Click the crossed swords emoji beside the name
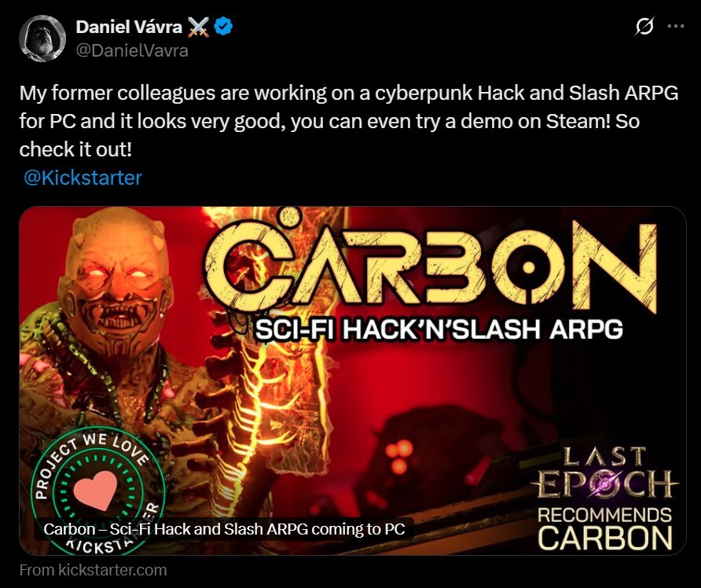This screenshot has height=588, width=701. tap(198, 27)
